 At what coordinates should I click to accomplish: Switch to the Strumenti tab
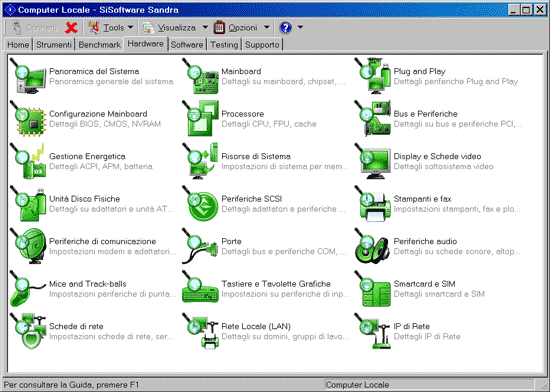(x=54, y=45)
